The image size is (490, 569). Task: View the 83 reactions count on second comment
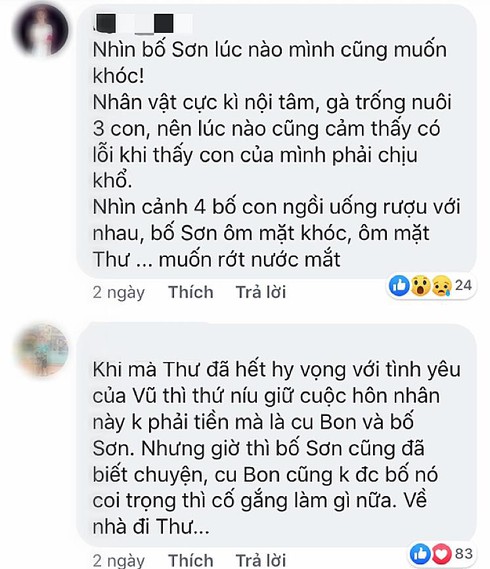coord(464,554)
